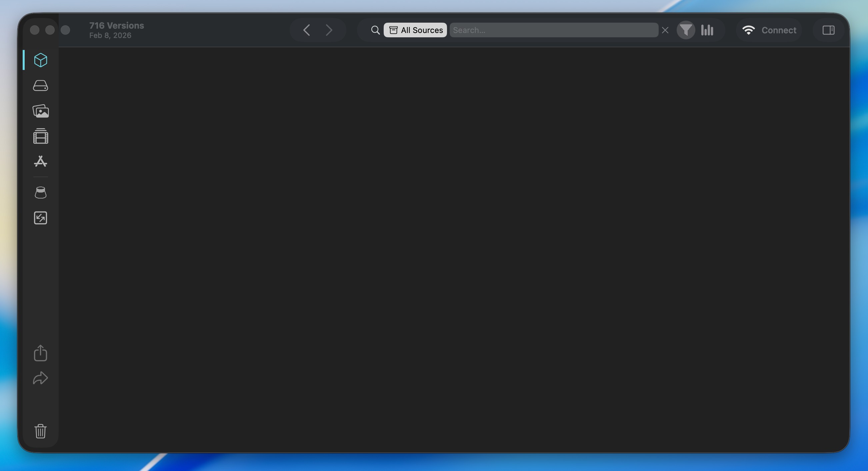Toggle the search filter funnel button
868x471 pixels.
point(686,30)
